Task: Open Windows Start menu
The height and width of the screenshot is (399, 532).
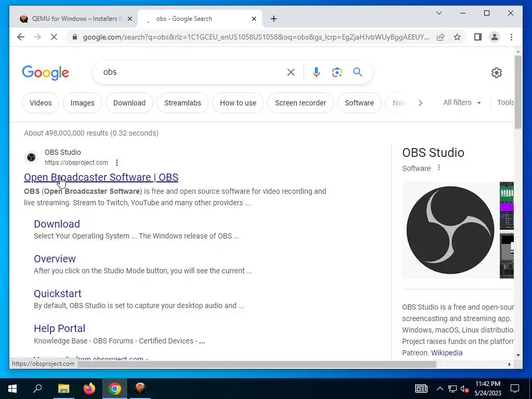Action: coord(12,389)
